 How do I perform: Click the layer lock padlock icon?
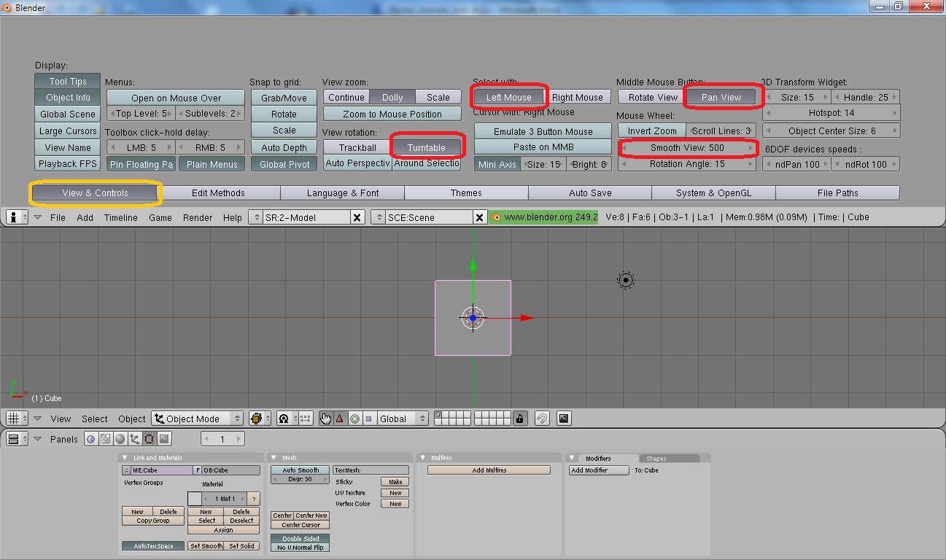point(519,419)
